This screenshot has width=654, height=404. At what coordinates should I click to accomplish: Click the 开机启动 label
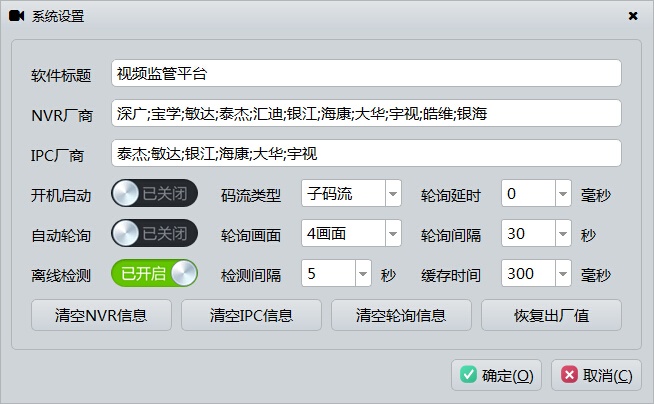click(61, 196)
